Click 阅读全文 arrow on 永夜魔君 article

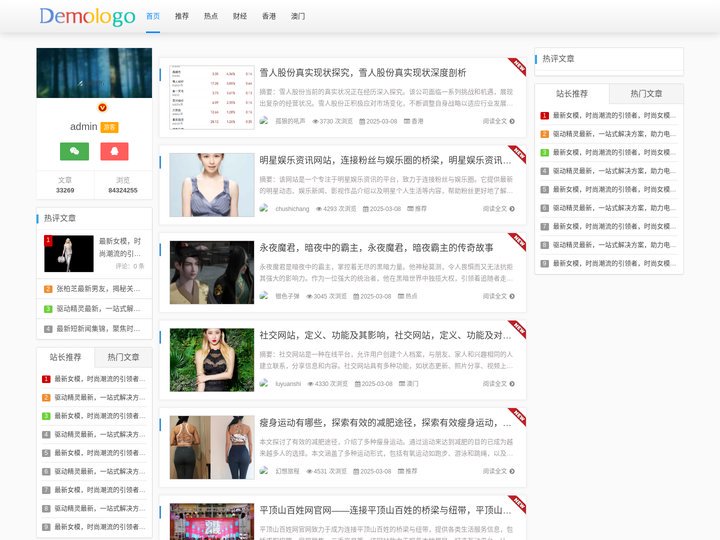tap(512, 296)
